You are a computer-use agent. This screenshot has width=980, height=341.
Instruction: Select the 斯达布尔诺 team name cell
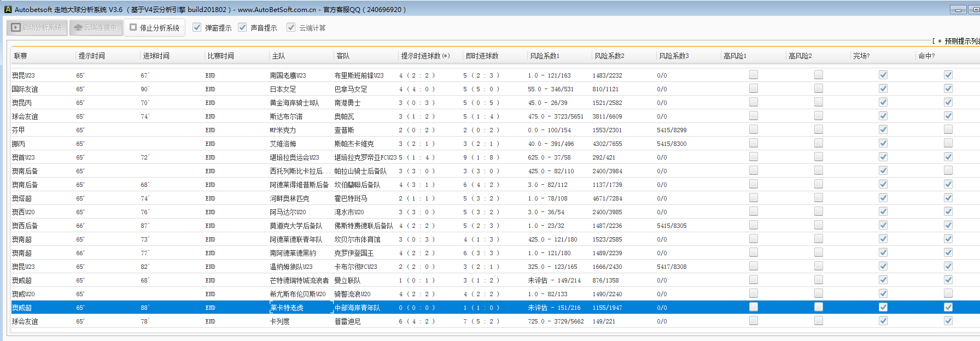click(x=286, y=116)
